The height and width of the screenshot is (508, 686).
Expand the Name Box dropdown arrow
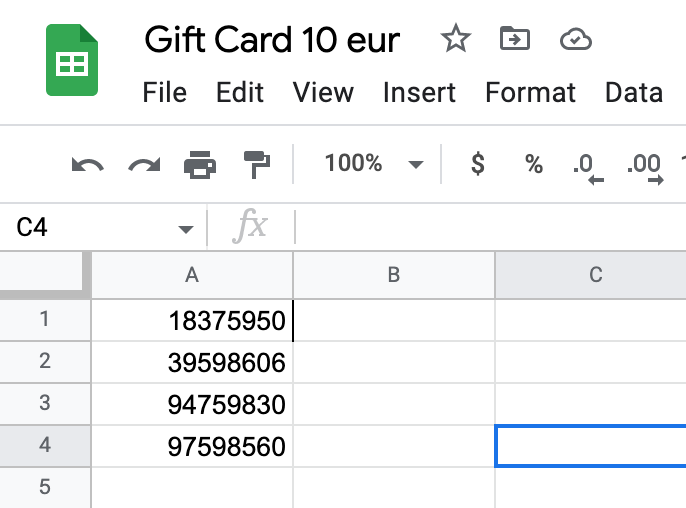click(x=185, y=229)
